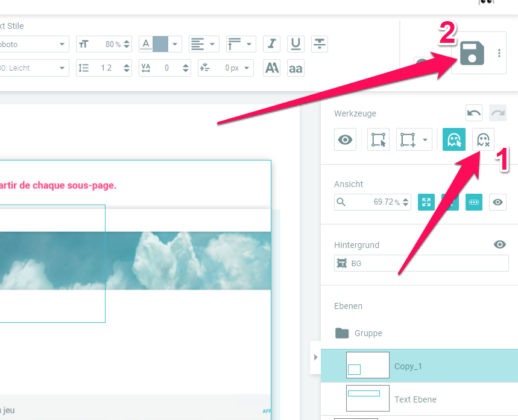Image resolution: width=518 pixels, height=420 pixels.
Task: Toggle italic text style
Action: [272, 44]
